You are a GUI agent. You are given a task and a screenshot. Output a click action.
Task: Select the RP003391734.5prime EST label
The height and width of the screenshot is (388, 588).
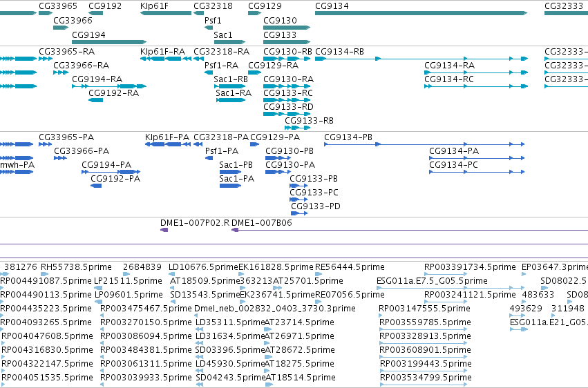click(471, 267)
